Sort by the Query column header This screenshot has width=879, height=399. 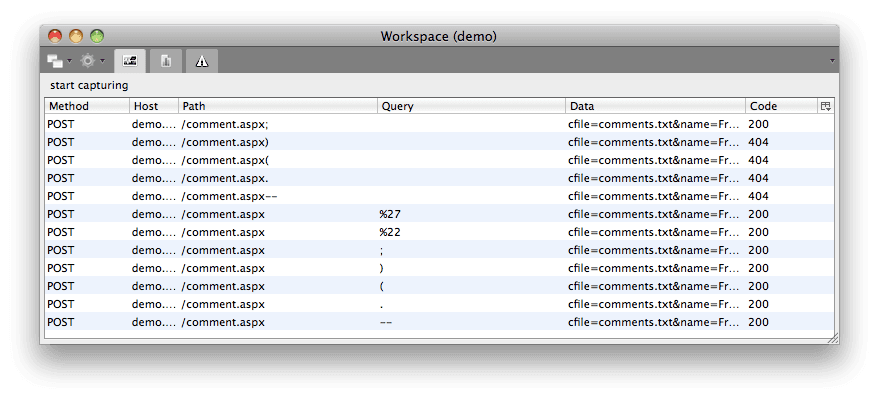click(472, 106)
